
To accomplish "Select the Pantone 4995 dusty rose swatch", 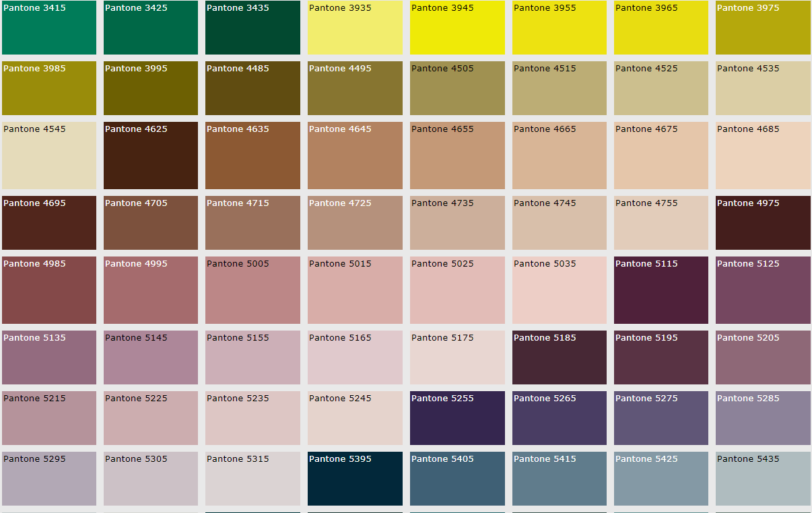I will pyautogui.click(x=151, y=290).
